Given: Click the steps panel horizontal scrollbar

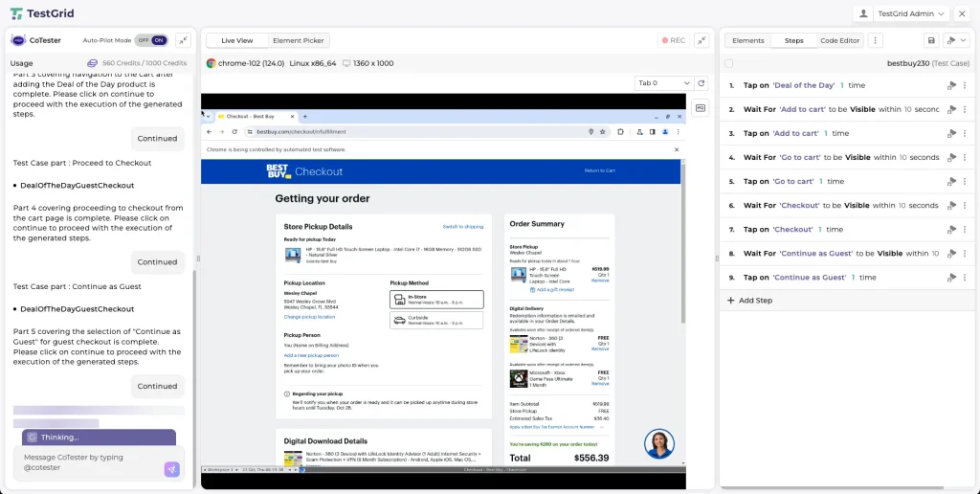Looking at the screenshot, I should [x=834, y=487].
